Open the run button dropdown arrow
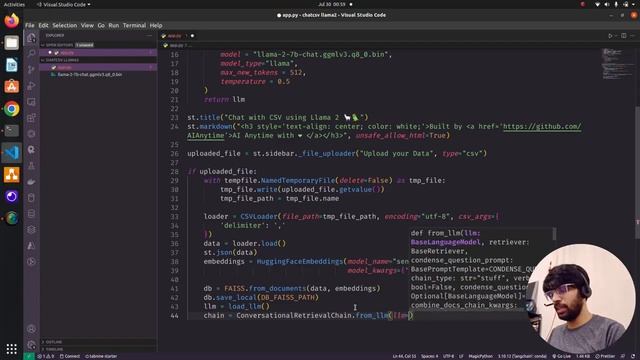640x360 pixels. [616, 36]
